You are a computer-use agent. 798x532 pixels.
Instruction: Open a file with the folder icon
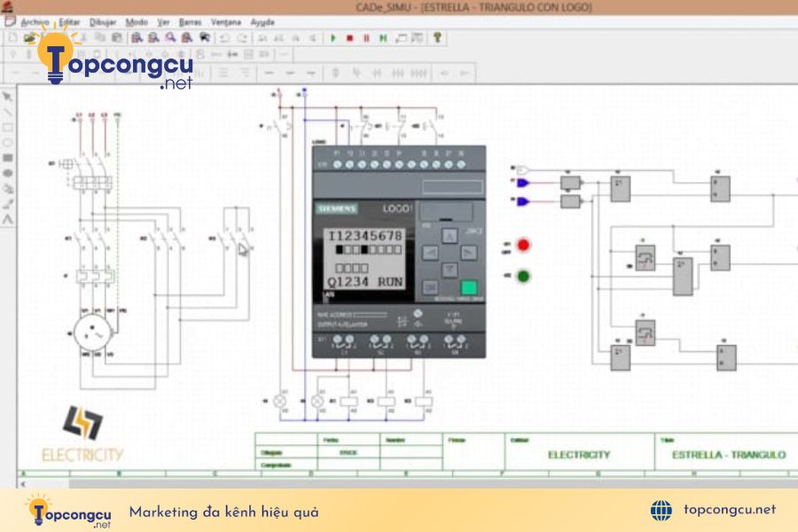click(x=29, y=37)
